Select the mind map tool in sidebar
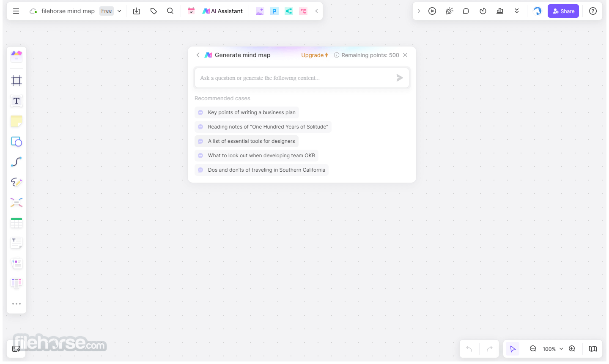Screen dimensions: 609x364 pos(16,203)
